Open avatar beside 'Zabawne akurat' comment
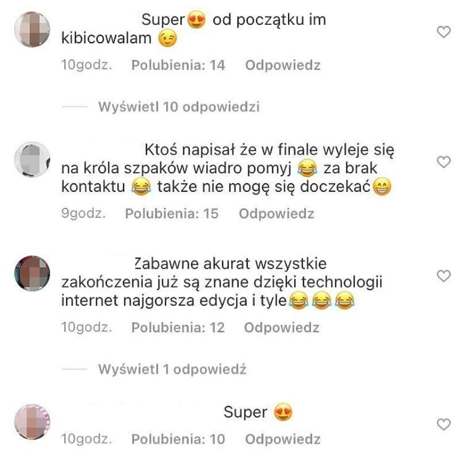The width and height of the screenshot is (476, 456). pos(32,273)
